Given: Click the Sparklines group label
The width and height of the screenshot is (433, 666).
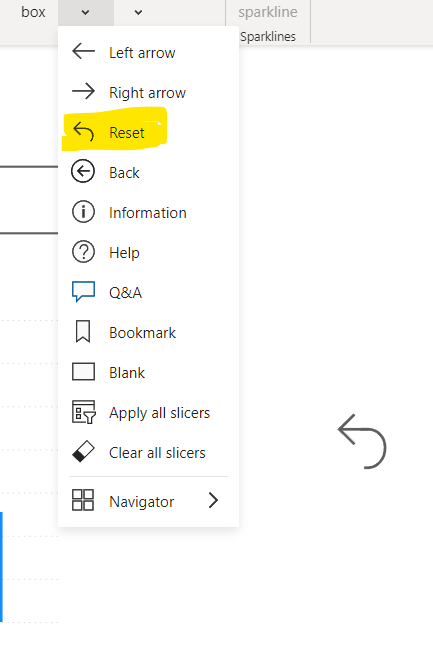Looking at the screenshot, I should point(268,37).
